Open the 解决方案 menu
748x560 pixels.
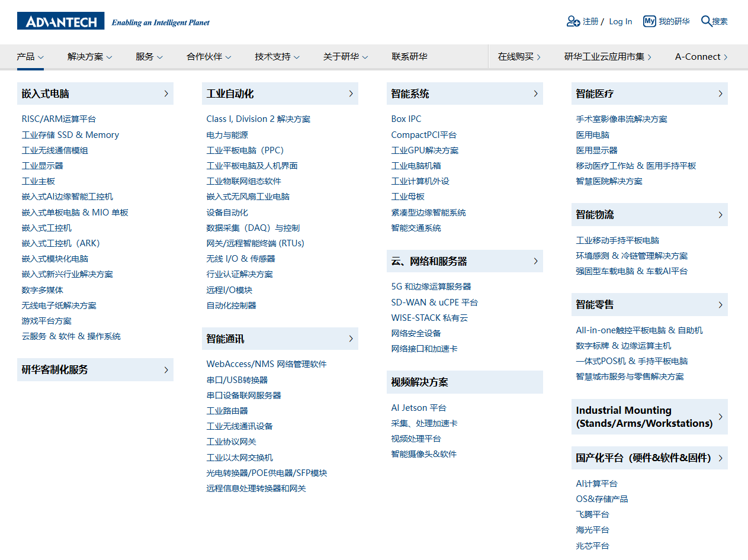pyautogui.click(x=89, y=57)
